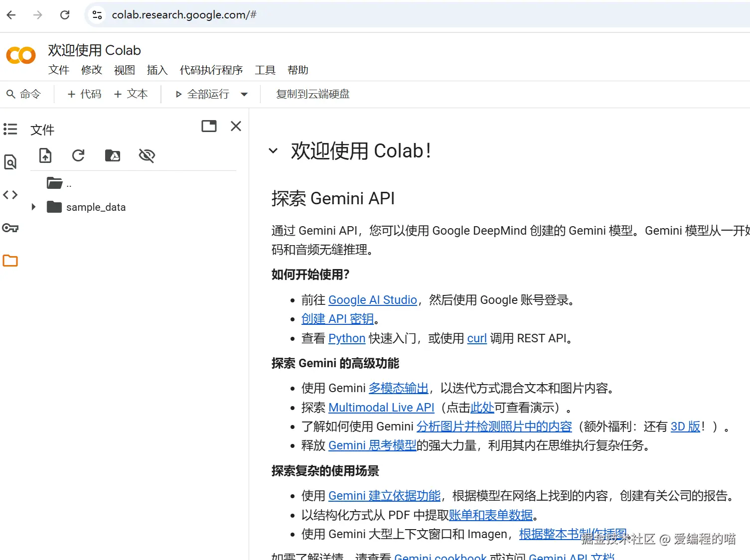Open table of contents sidebar icon
750x560 pixels.
click(10, 130)
